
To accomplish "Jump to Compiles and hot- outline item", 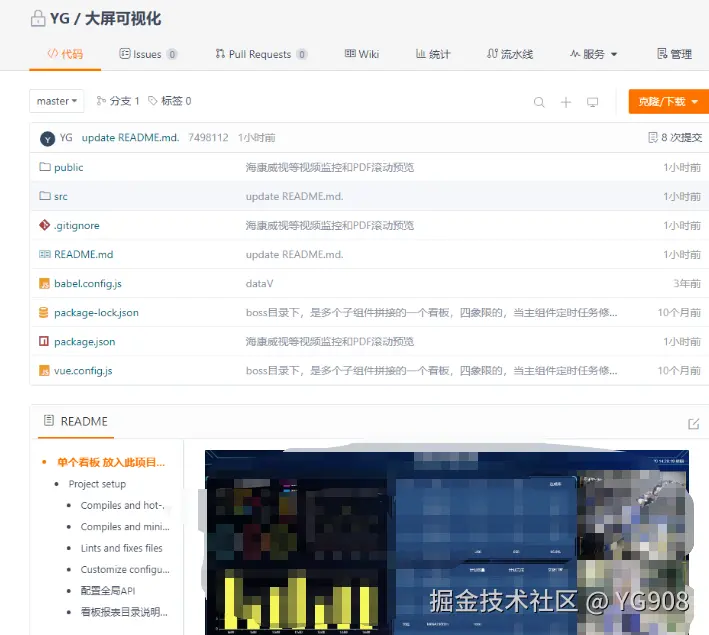I will click(122, 505).
